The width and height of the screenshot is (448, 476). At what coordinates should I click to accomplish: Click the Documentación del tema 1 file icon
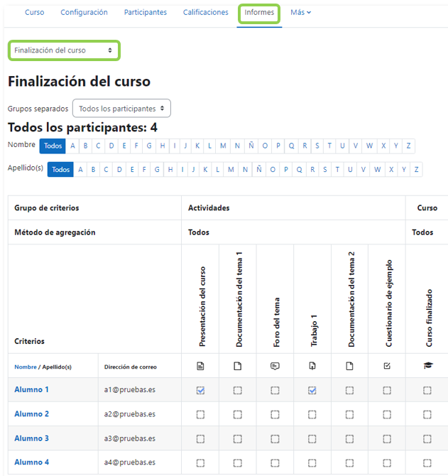tap(238, 366)
